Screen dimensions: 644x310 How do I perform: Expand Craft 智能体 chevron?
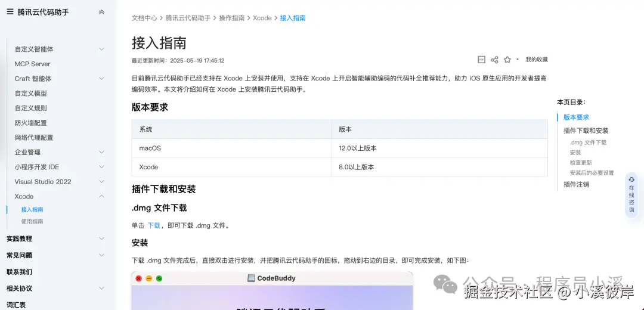[102, 79]
